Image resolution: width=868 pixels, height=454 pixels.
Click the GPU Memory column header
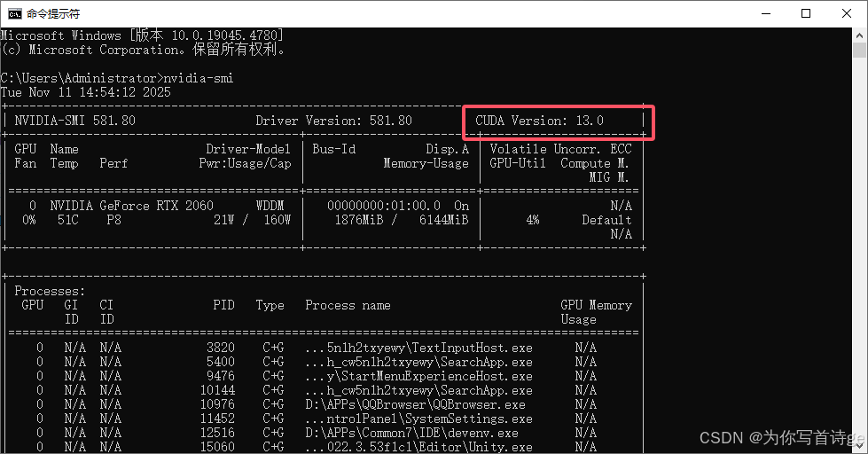click(x=596, y=306)
